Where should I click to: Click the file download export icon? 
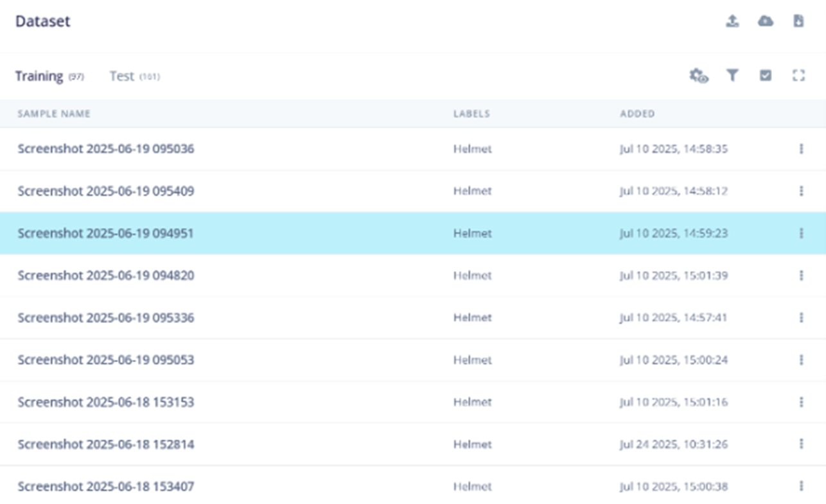pos(798,21)
